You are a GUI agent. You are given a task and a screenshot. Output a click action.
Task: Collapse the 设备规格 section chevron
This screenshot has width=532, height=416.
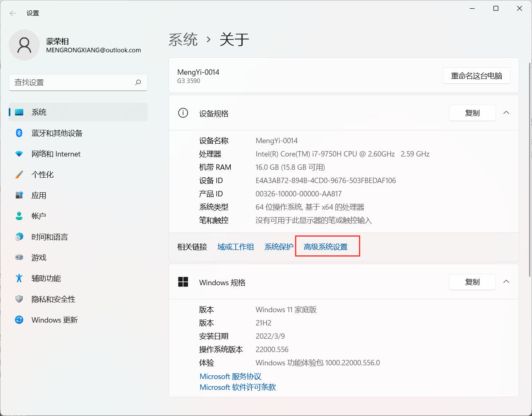tap(506, 113)
